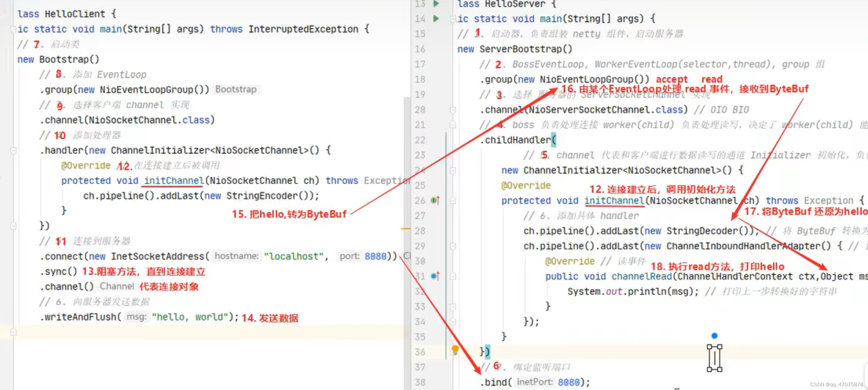Run main method from line 14 gutter arrow
This screenshot has height=390, width=868.
click(436, 19)
